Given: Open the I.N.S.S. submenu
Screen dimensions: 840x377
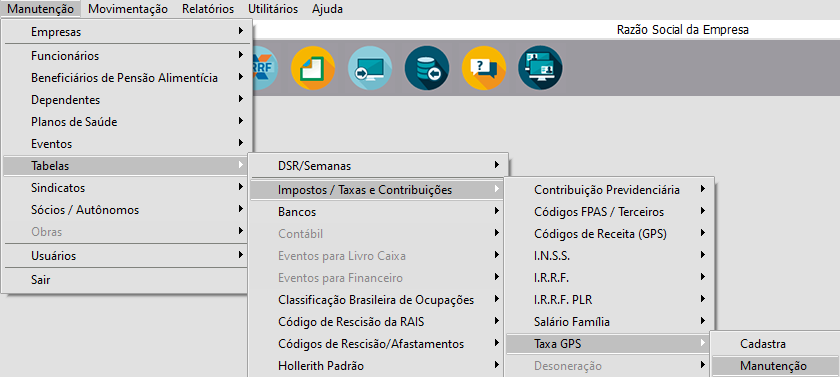Looking at the screenshot, I should [610, 256].
